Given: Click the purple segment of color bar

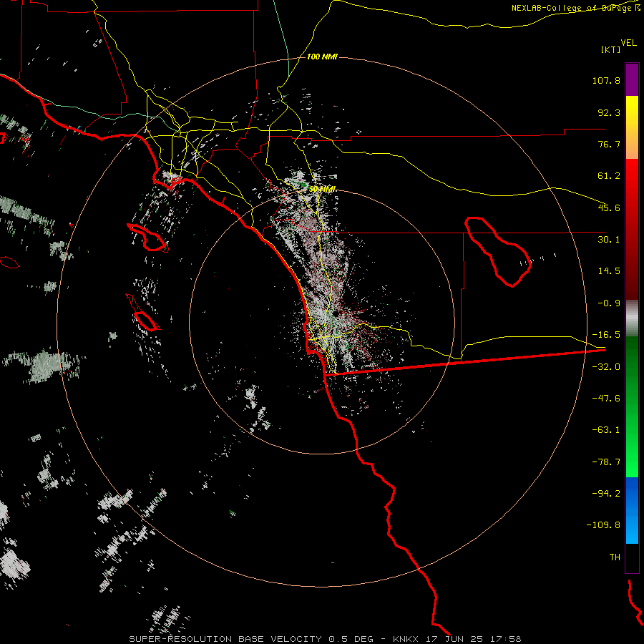Looking at the screenshot, I should [632, 79].
